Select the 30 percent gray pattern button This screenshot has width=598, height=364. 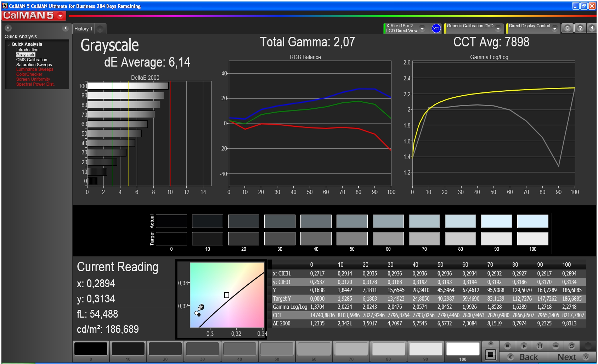(x=202, y=351)
